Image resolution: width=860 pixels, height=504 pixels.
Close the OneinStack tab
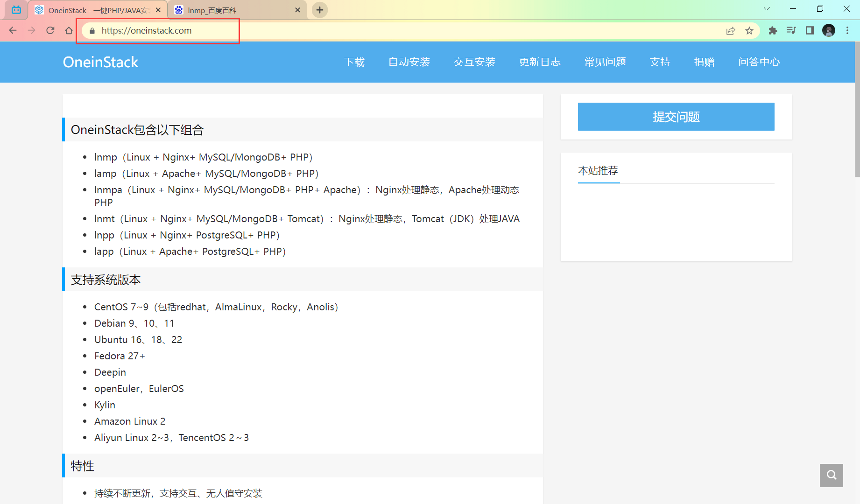coord(158,10)
